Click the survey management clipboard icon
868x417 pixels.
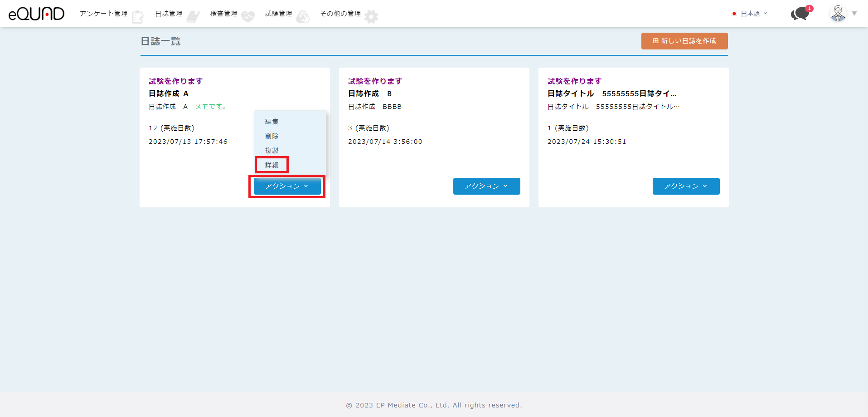138,17
